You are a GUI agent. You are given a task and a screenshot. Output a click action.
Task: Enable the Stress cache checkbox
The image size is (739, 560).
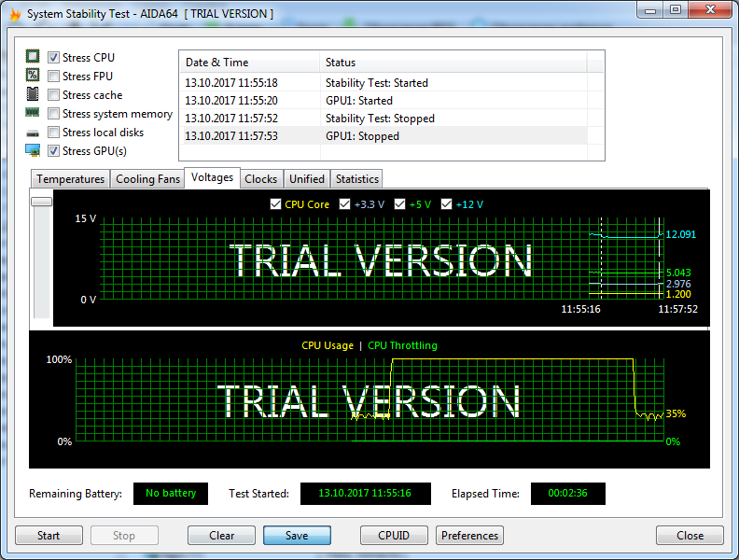[54, 95]
